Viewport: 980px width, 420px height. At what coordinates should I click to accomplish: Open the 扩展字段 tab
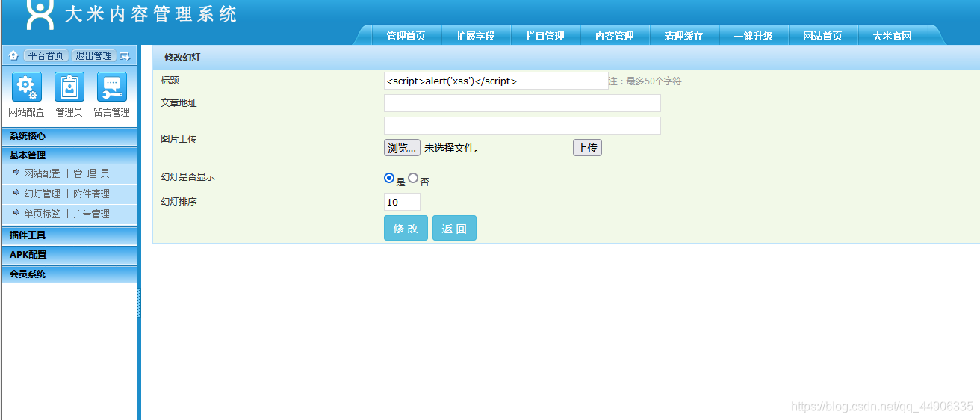[x=476, y=36]
